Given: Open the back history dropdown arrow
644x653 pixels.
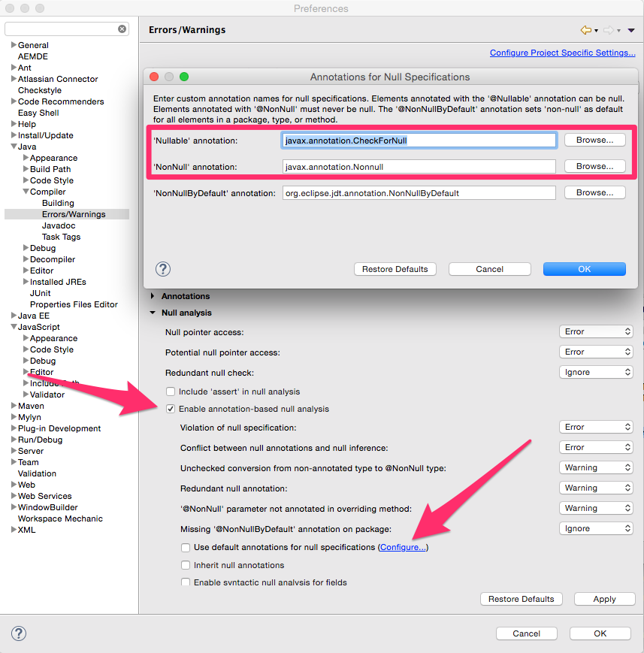Looking at the screenshot, I should (x=596, y=31).
